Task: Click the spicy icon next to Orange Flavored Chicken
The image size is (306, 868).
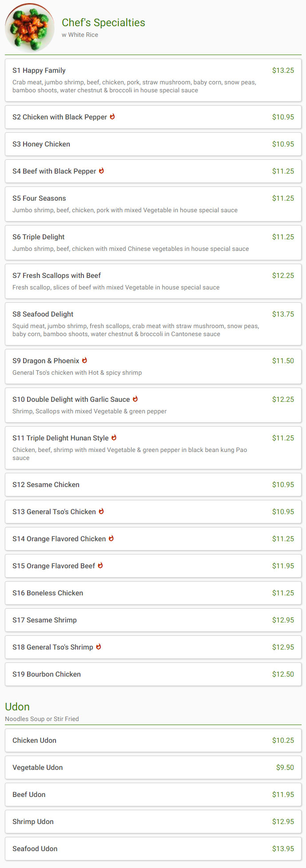Action: tap(111, 539)
